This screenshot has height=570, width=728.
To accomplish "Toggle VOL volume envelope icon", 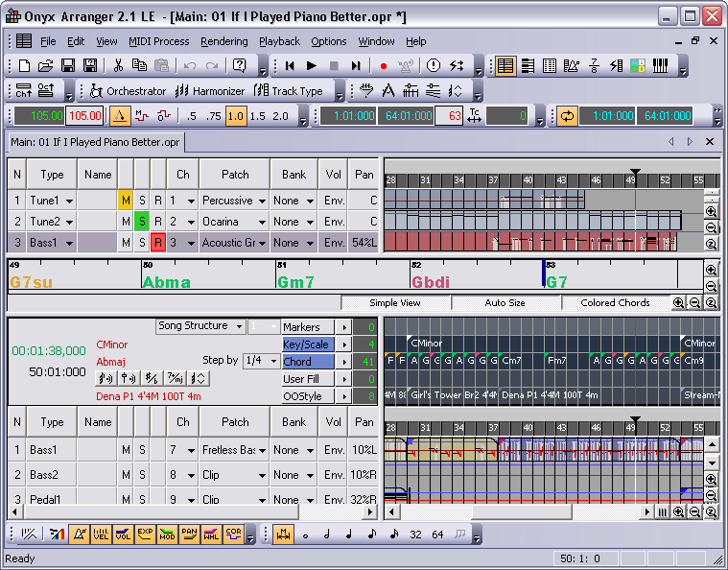I will pyautogui.click(x=123, y=534).
